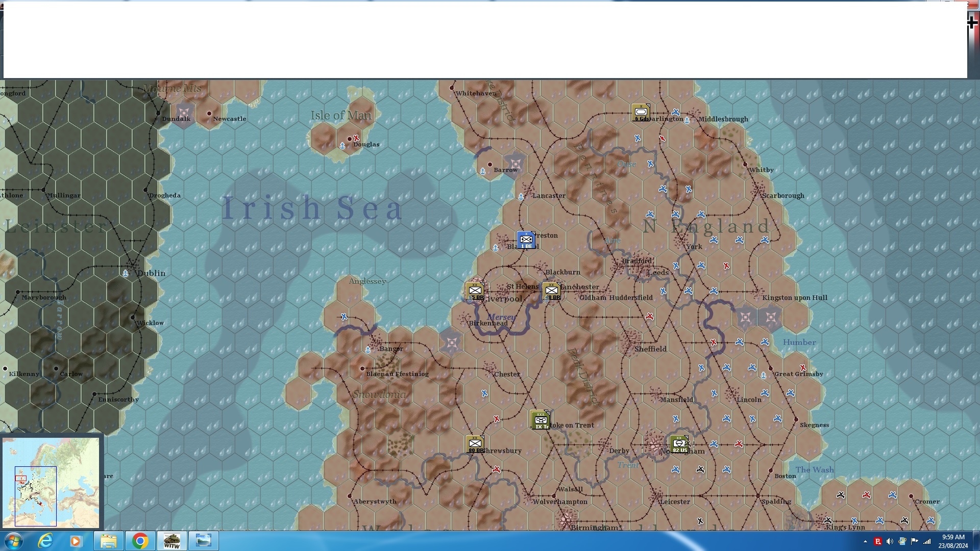Open WITW game from taskbar
The image size is (980, 551).
click(x=171, y=541)
